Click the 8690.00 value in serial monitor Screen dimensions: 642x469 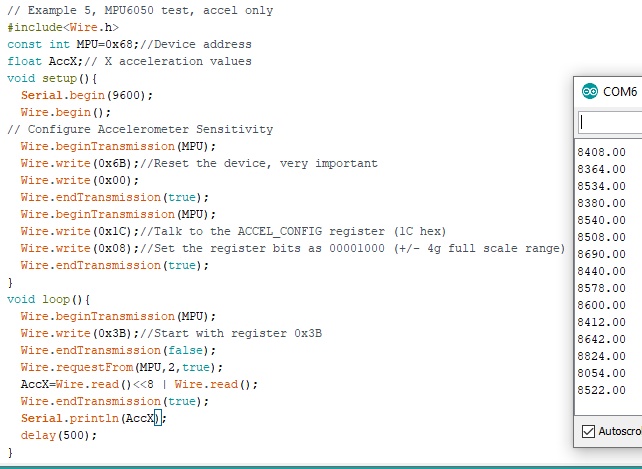602,254
